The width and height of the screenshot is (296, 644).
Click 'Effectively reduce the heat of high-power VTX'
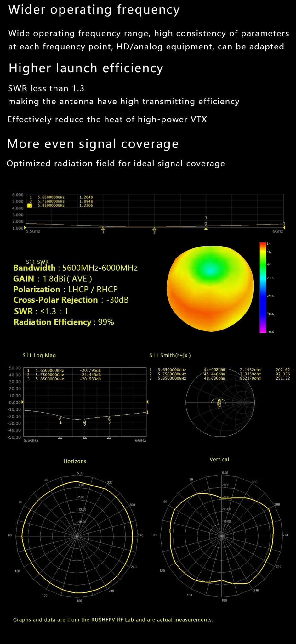(107, 119)
